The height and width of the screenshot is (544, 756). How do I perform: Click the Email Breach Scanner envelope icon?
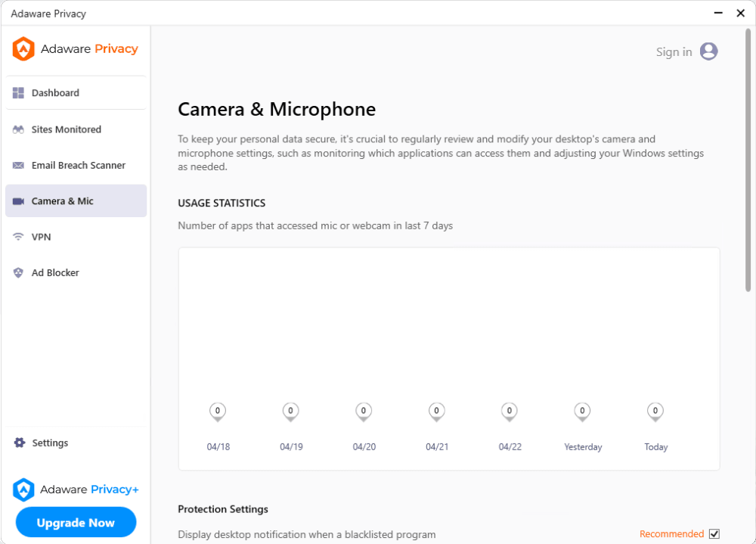(x=19, y=165)
